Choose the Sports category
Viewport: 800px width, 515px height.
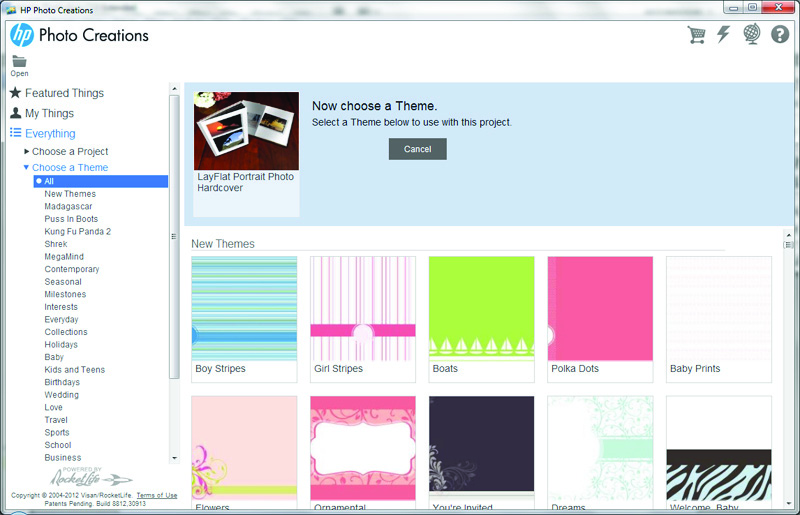tap(57, 432)
